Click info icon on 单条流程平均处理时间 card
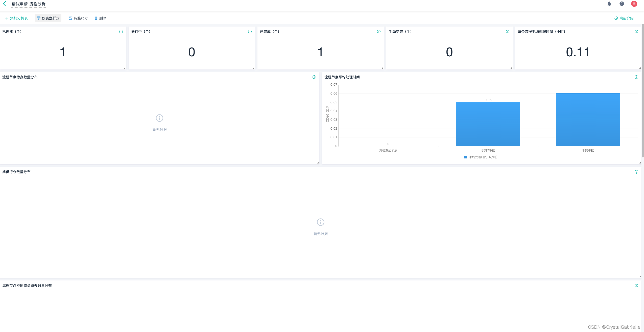Viewport: 644px width, 332px height. (x=636, y=32)
